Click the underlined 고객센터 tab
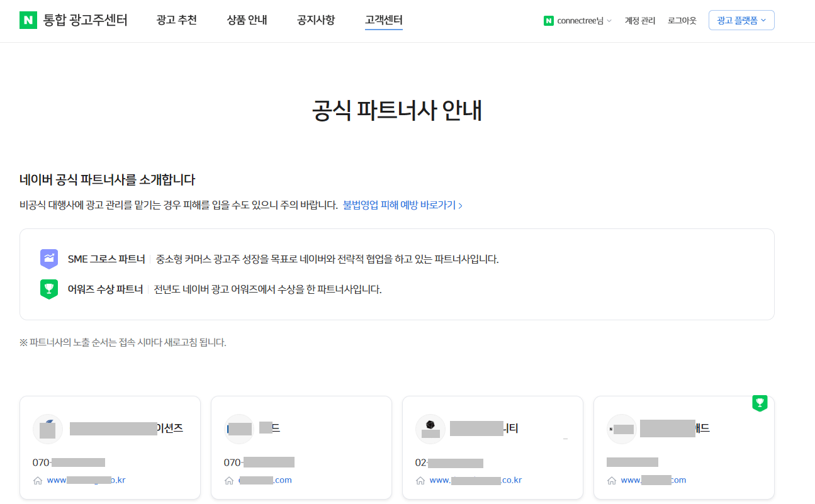815x504 pixels. tap(384, 20)
